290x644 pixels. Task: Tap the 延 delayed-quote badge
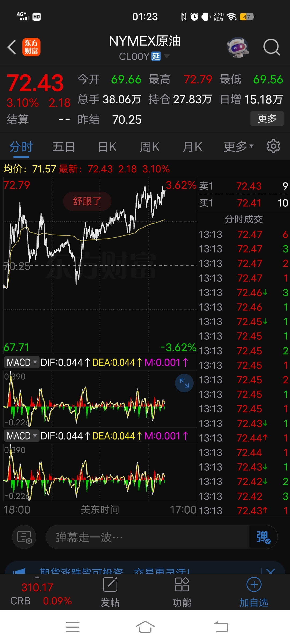pyautogui.click(x=156, y=56)
